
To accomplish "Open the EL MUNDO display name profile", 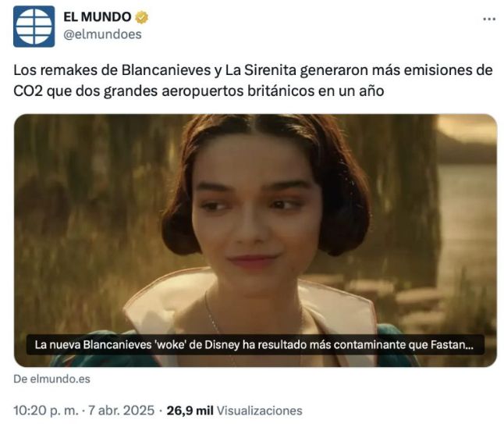I will [x=97, y=17].
